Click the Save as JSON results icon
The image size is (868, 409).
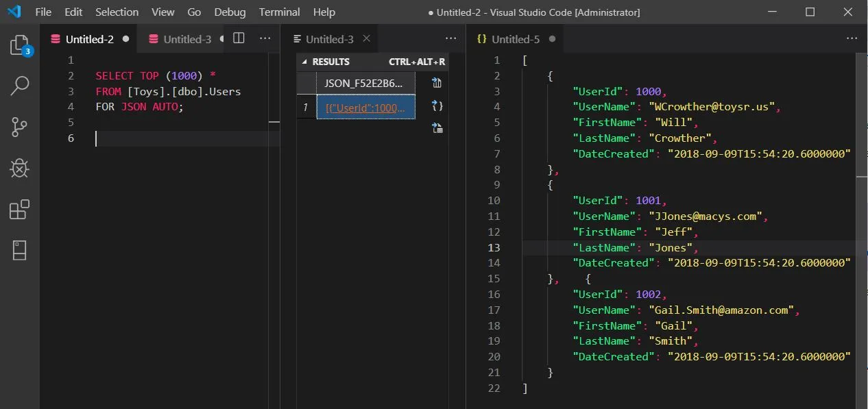[437, 106]
